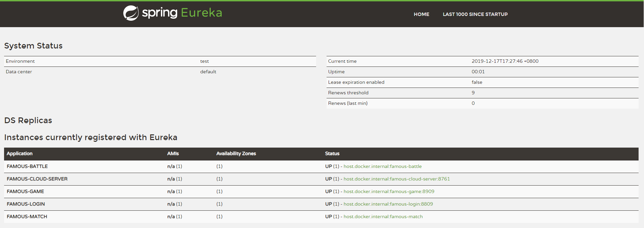Image resolution: width=644 pixels, height=228 pixels.
Task: Click the Environment label
Action: (x=20, y=61)
